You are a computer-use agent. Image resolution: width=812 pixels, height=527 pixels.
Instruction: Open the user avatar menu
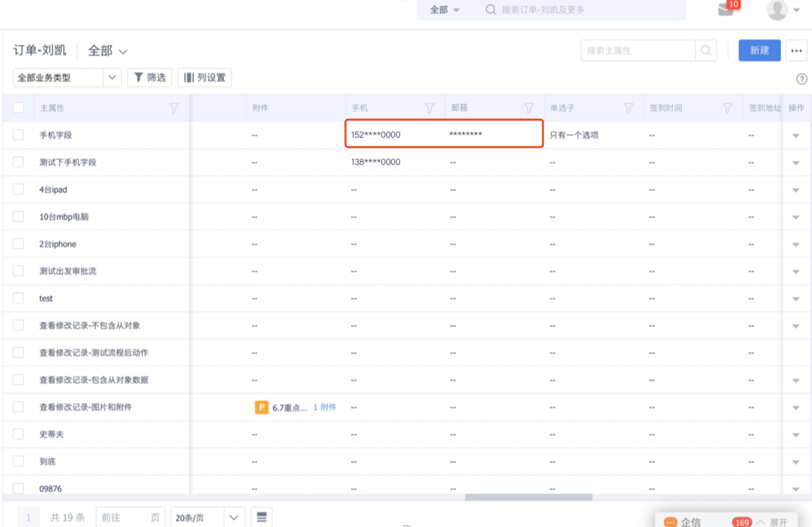[778, 10]
